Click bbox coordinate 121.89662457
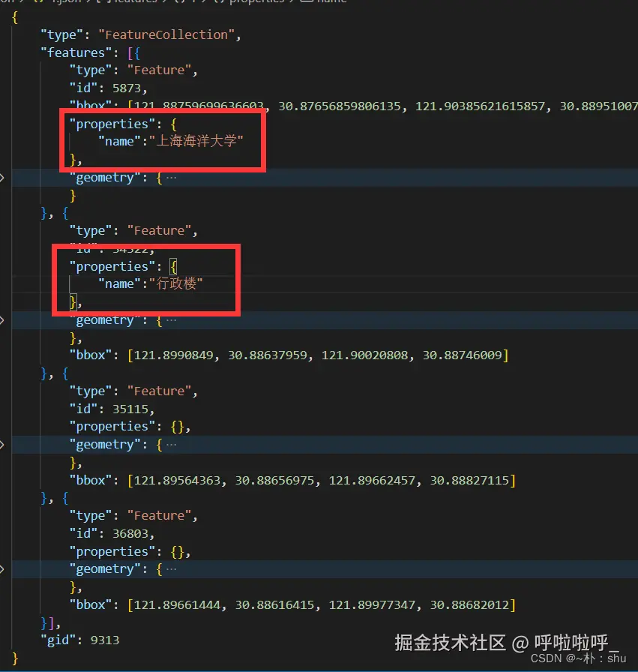The width and height of the screenshot is (638, 672). tap(372, 481)
